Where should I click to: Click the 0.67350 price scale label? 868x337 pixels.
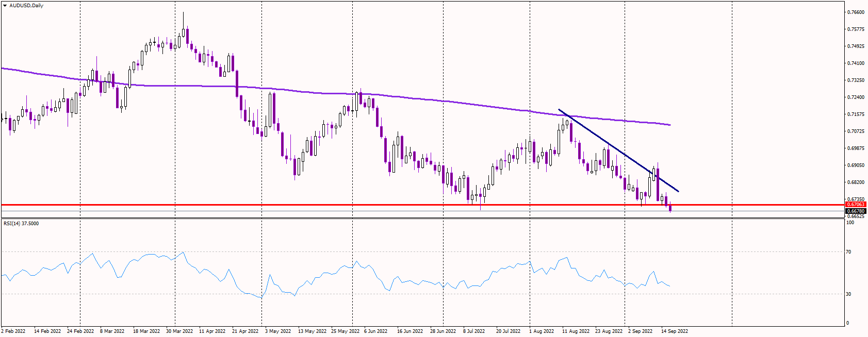click(856, 199)
